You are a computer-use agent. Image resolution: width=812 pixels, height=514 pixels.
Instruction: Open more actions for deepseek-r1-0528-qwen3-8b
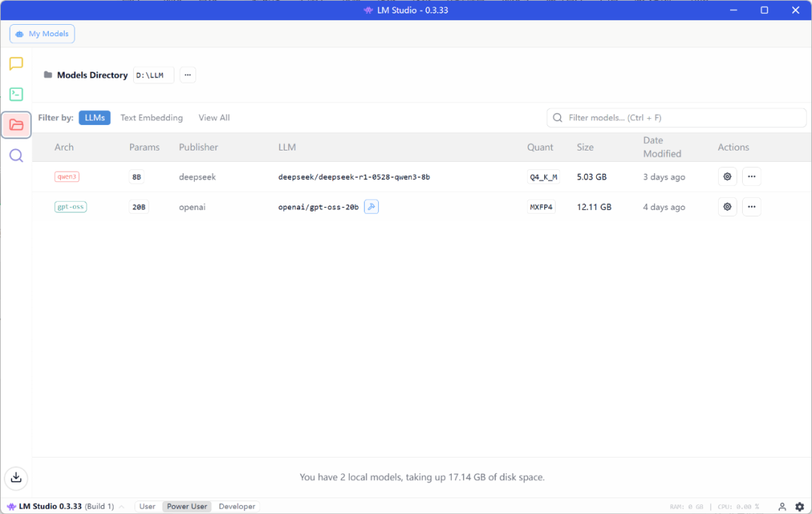pyautogui.click(x=751, y=177)
